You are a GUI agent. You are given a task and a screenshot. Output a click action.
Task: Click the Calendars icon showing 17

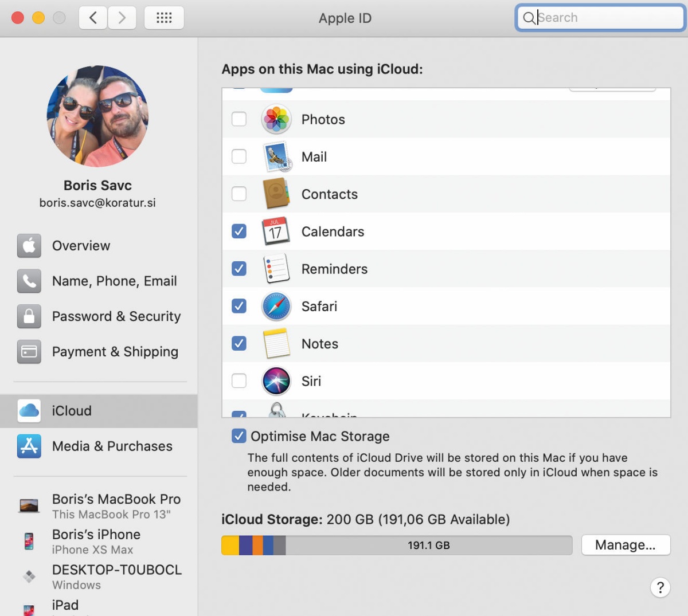tap(276, 232)
